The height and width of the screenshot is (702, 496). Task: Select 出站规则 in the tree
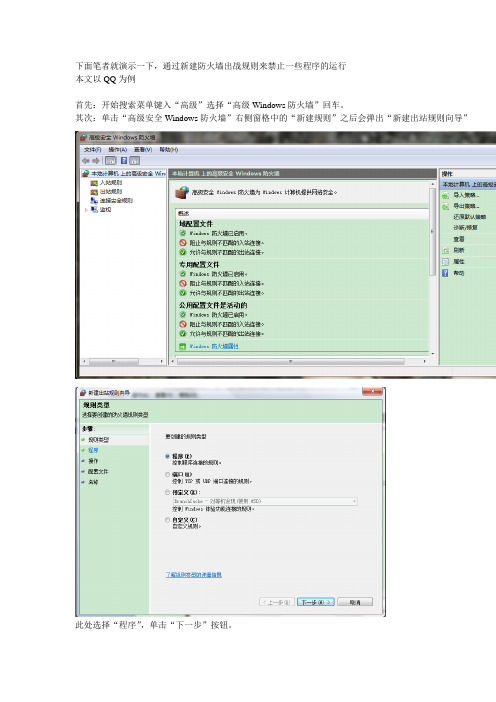tap(111, 192)
